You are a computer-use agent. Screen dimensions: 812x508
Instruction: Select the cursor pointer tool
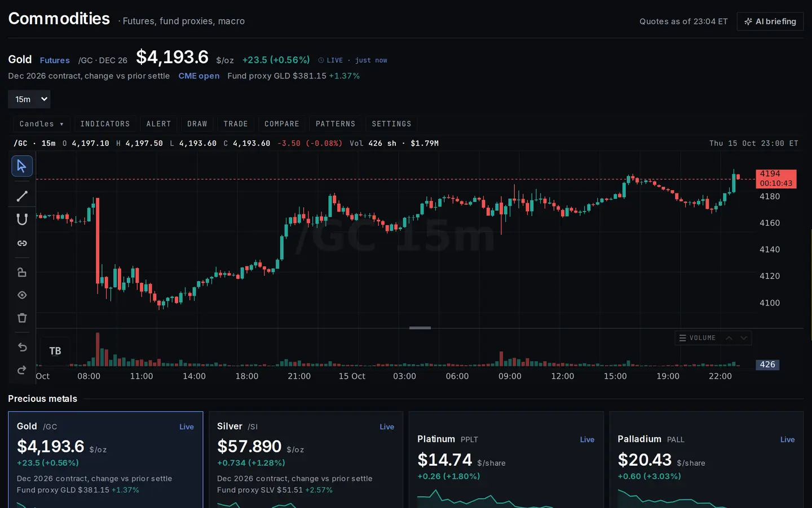click(22, 166)
